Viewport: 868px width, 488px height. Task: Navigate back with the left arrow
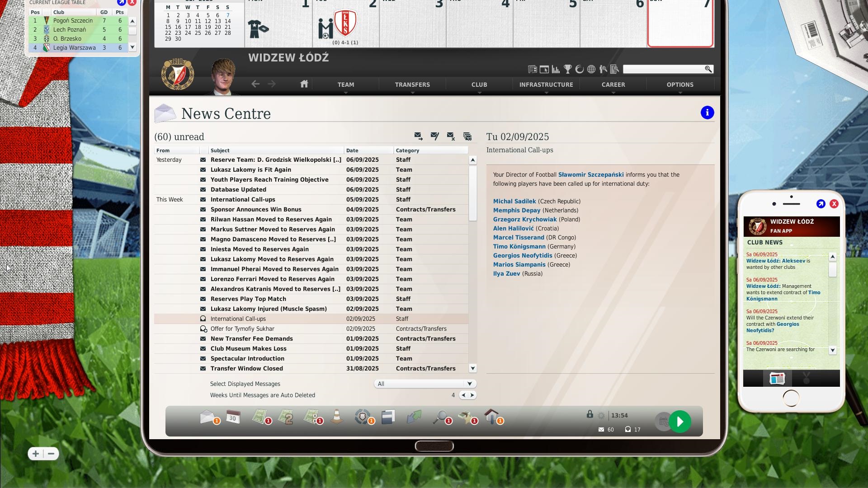pos(255,84)
